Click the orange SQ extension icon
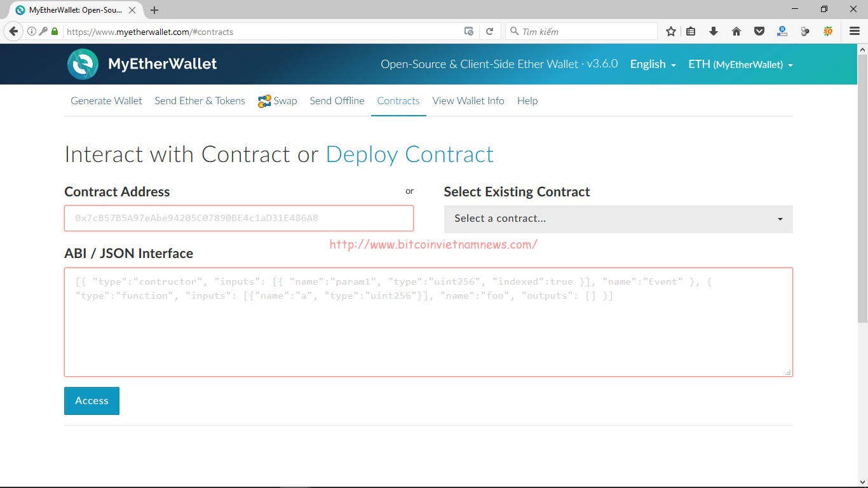Viewport: 868px width, 488px height. tap(828, 31)
